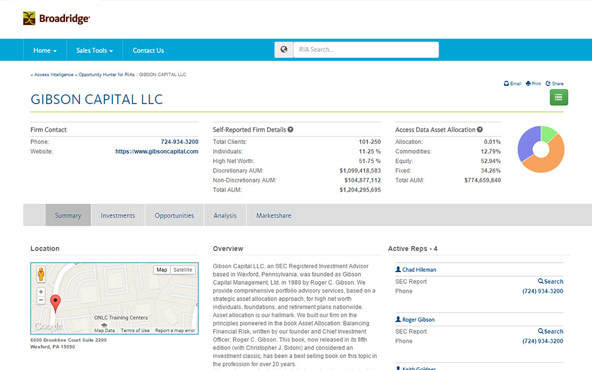
Task: Switch the map to Satellite view
Action: tap(183, 270)
